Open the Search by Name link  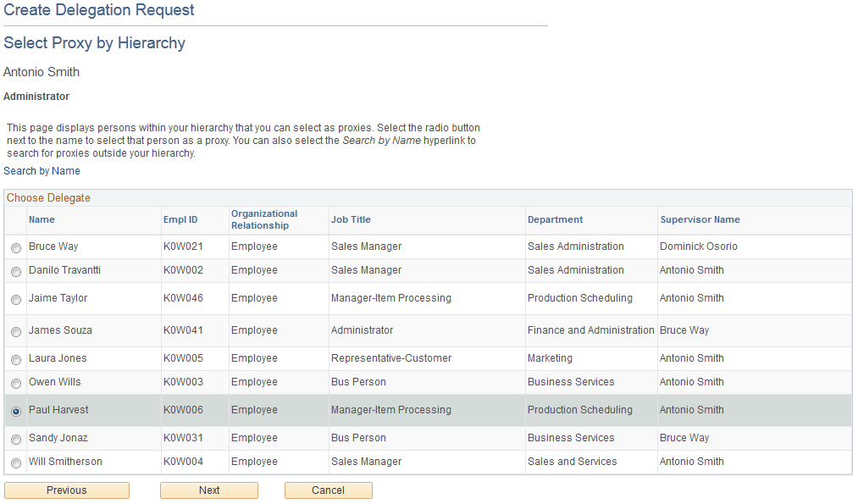point(42,170)
